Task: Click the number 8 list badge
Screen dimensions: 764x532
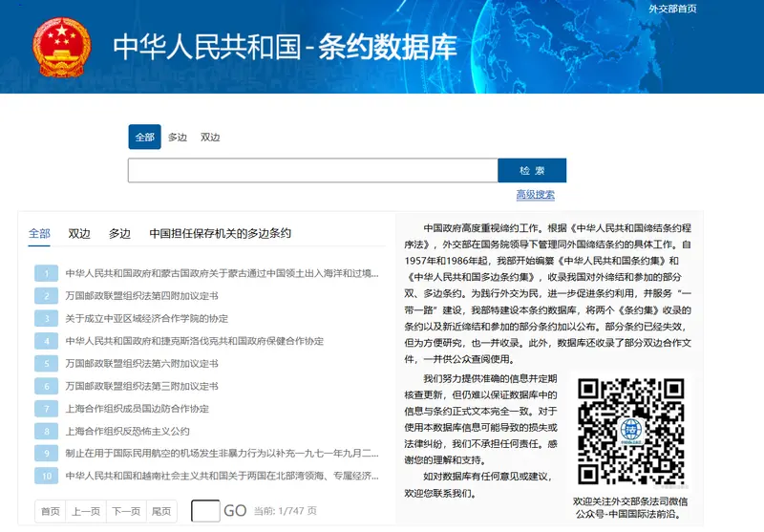Action: click(x=46, y=431)
